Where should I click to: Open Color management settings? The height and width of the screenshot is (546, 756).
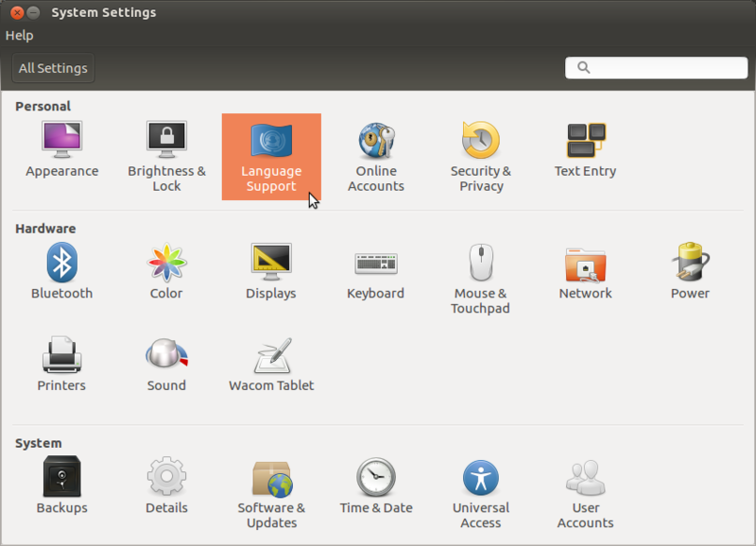click(166, 271)
